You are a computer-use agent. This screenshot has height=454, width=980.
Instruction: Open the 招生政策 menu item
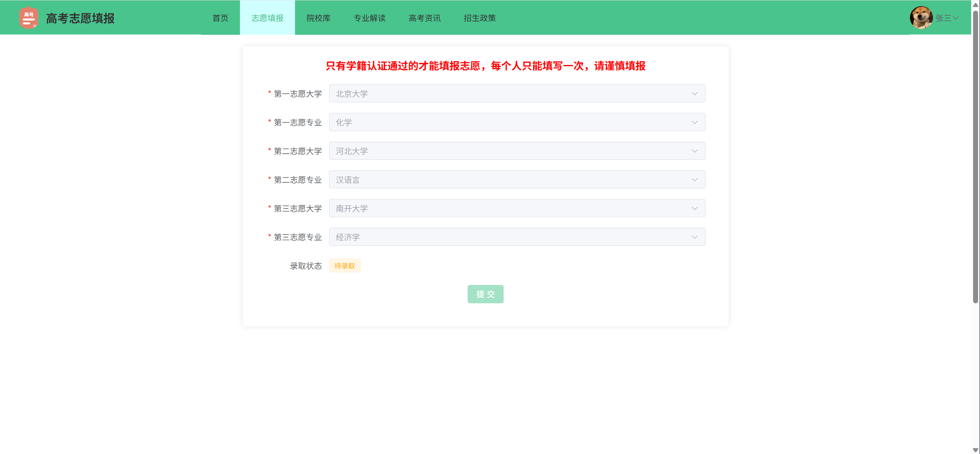coord(479,18)
